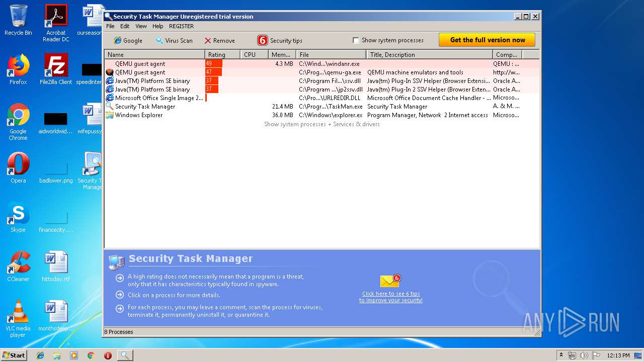Screen dimensions: 644x362
Task: Click Security Task Manager process magnifier icon
Action: 110,107
